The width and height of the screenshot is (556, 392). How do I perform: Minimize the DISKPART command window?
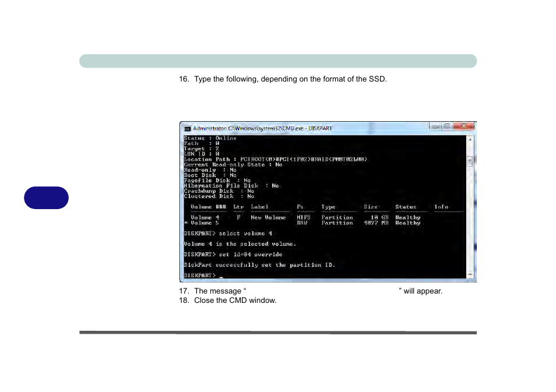pos(435,126)
